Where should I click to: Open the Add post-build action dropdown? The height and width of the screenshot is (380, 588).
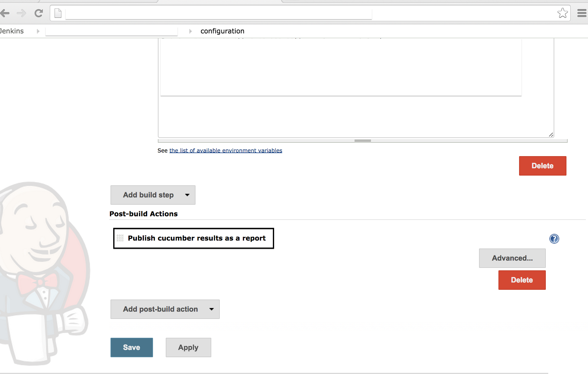point(165,309)
